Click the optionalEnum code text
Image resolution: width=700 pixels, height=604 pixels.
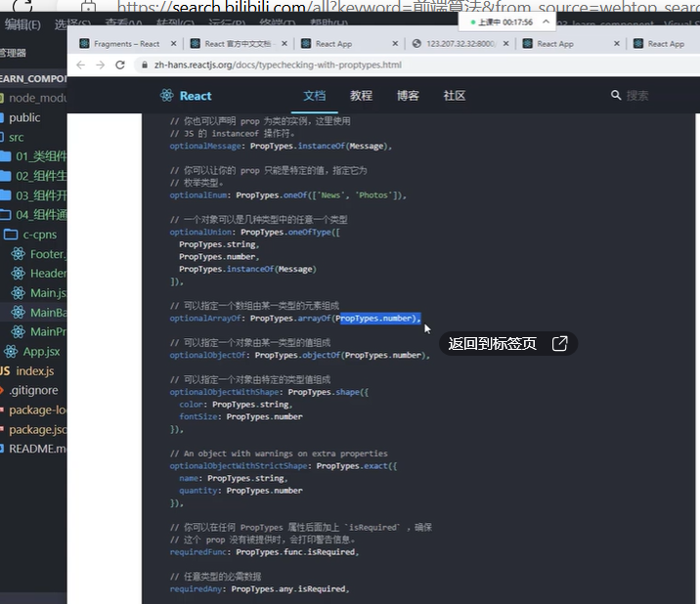pyautogui.click(x=198, y=195)
